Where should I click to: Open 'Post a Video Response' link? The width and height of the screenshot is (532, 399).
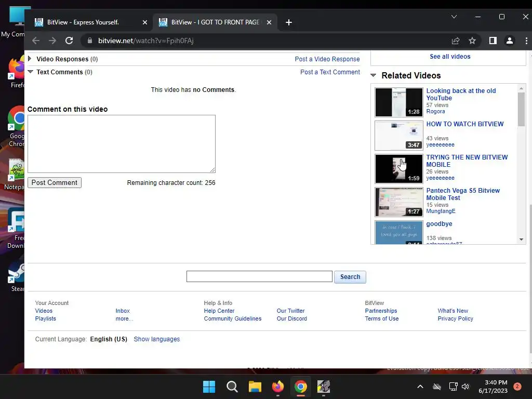click(327, 59)
